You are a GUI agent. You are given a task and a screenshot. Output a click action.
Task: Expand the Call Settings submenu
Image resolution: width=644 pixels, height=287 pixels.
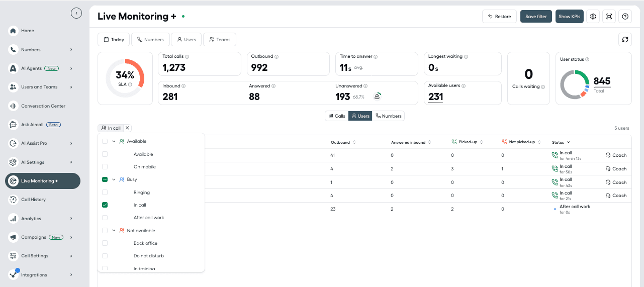pos(71,256)
